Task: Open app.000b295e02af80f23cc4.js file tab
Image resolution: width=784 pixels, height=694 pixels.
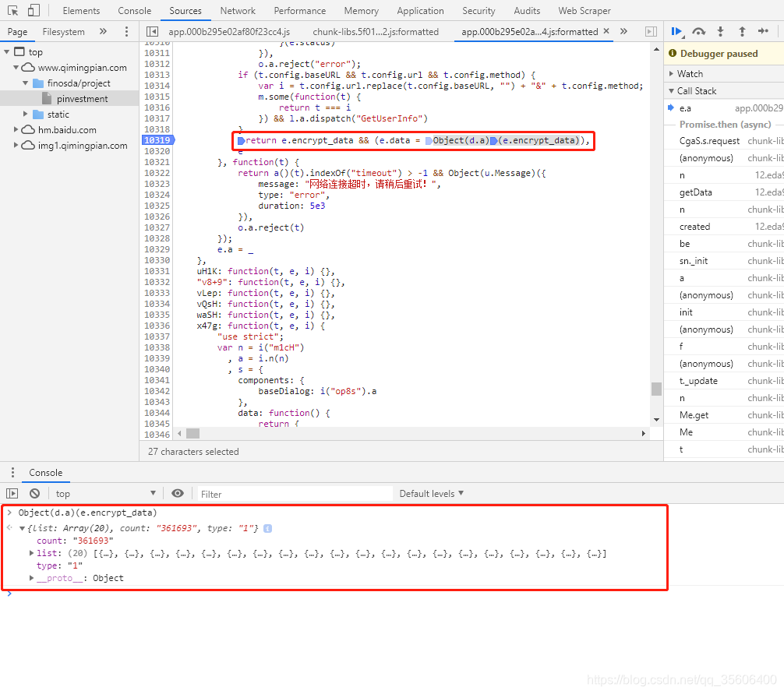Action: pyautogui.click(x=229, y=31)
